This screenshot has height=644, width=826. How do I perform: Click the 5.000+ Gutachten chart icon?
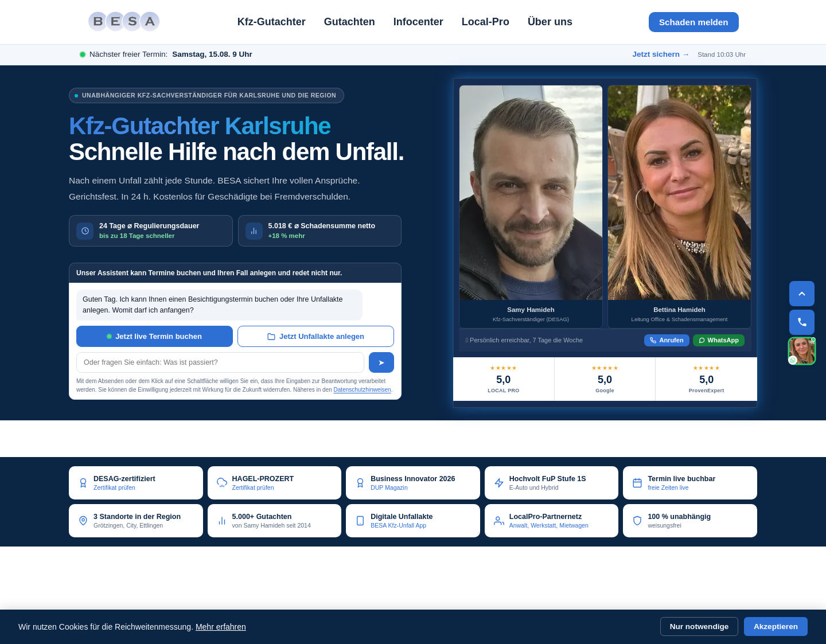click(222, 521)
